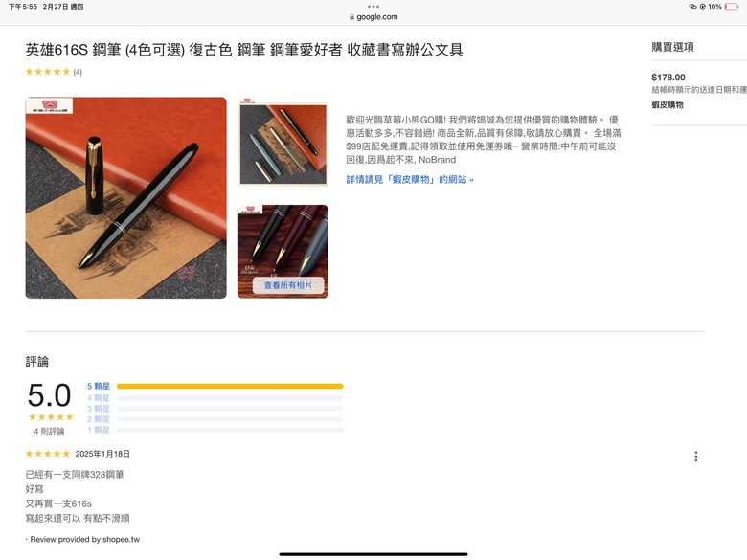
Task: Click the (4) review count beside the stars
Action: tap(78, 72)
